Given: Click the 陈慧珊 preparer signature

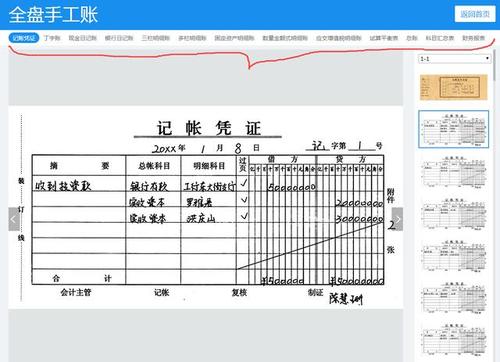Looking at the screenshot, I should coord(346,299).
